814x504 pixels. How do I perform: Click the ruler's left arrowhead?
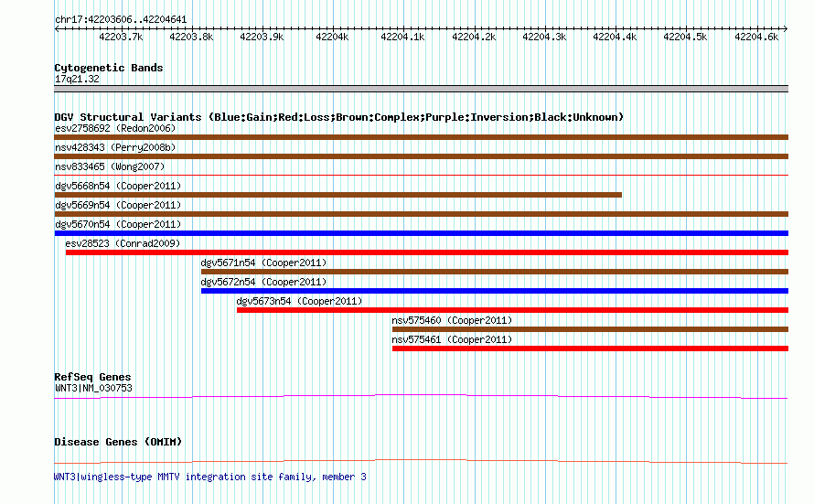(x=57, y=28)
